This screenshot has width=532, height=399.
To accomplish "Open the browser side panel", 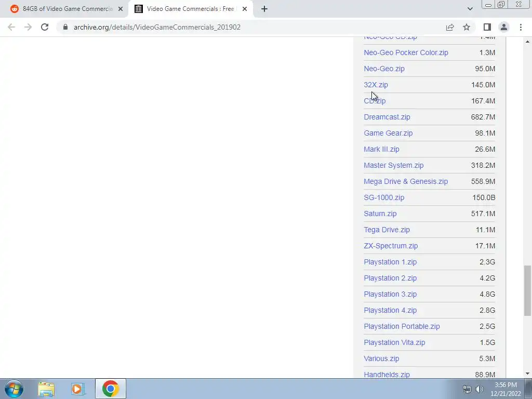I will pos(487,27).
